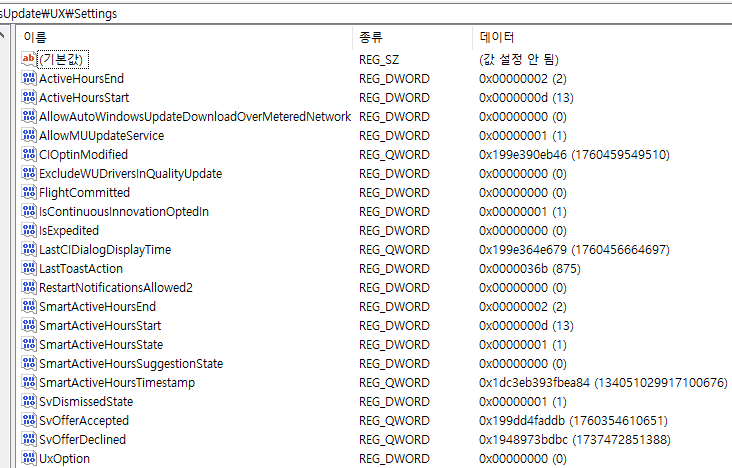732x468 pixels.
Task: Click the (값 설정 안 됨) data cell
Action: [519, 59]
